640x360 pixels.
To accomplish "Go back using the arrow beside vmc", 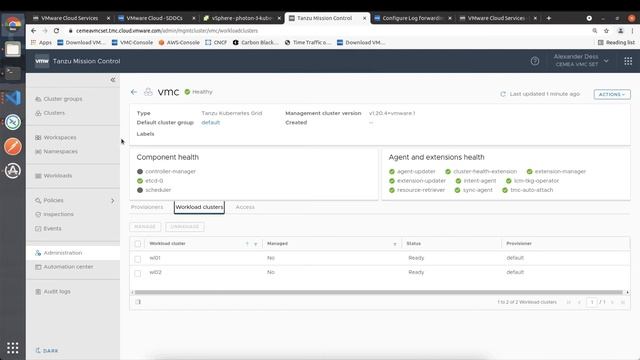I will (134, 92).
